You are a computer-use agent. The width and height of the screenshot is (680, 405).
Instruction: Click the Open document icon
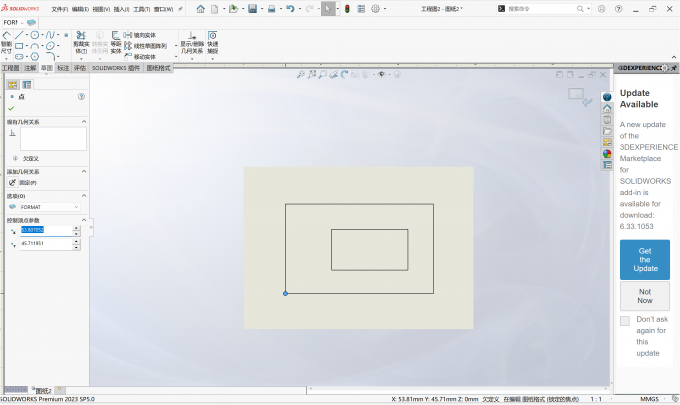(233, 9)
